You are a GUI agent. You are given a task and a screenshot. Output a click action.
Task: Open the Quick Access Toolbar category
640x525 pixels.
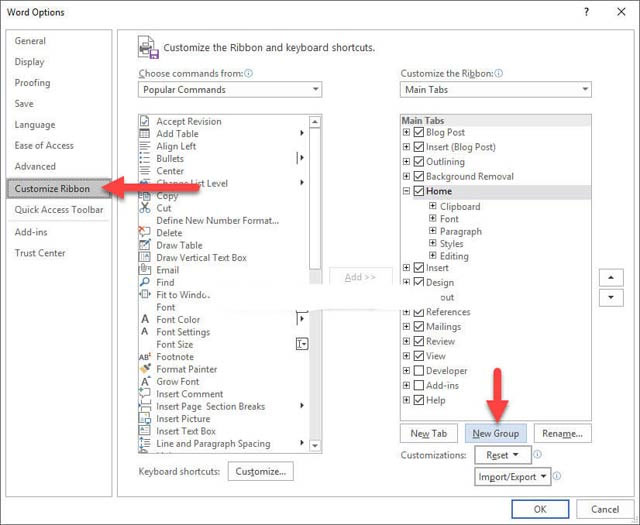(x=59, y=209)
